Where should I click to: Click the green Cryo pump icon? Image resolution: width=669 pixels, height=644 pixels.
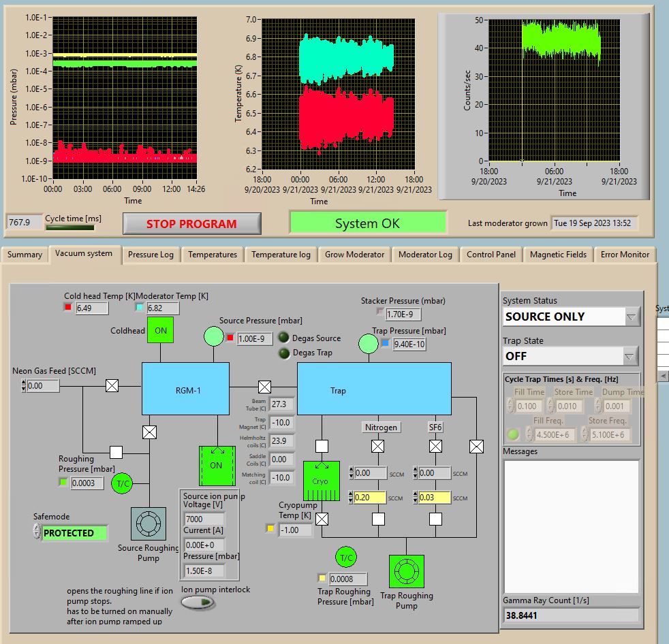point(320,481)
